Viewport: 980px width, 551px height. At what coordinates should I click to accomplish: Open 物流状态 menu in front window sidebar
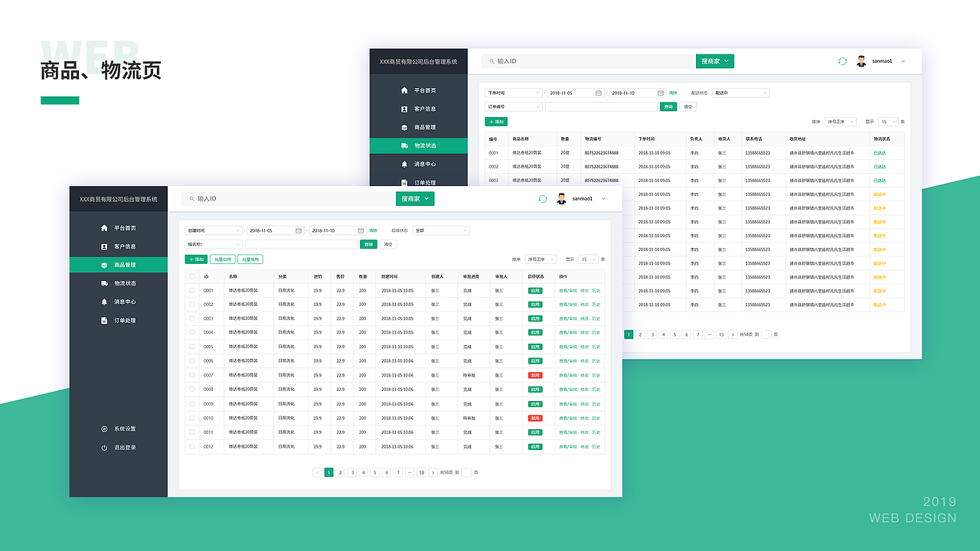(x=119, y=283)
